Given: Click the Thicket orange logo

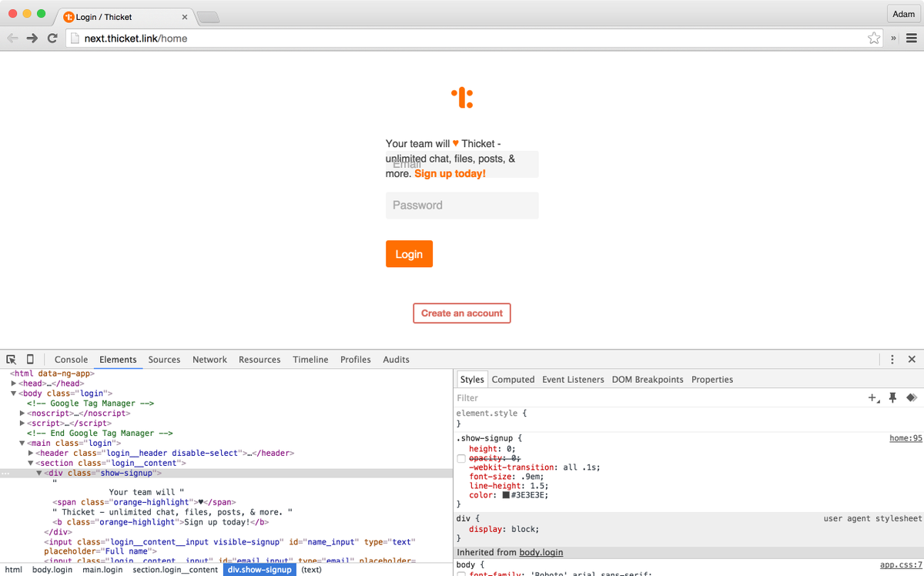Looking at the screenshot, I should pos(462,98).
